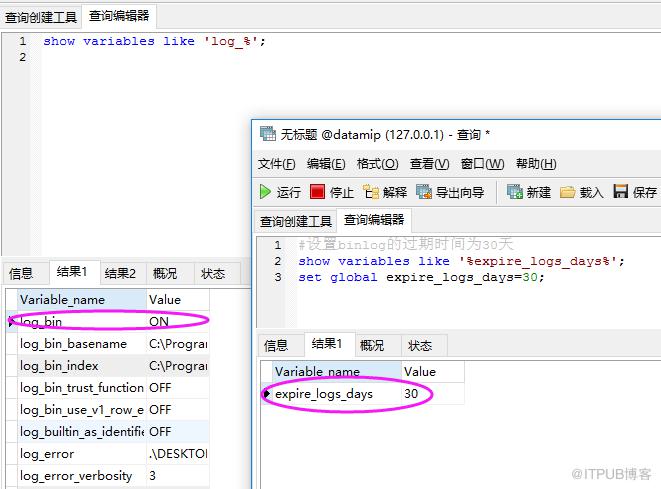661x489 pixels.
Task: Click the Load (载入) folder icon
Action: click(567, 192)
